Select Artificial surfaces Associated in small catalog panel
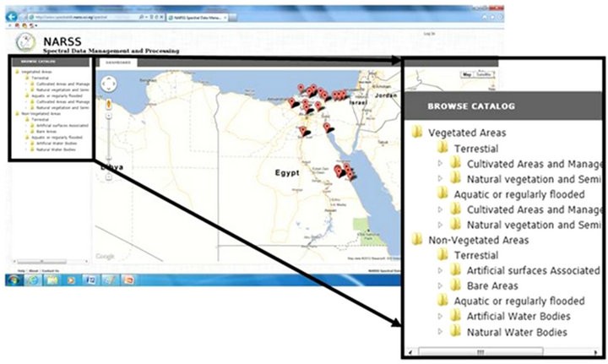This screenshot has height=364, width=608. [62, 126]
